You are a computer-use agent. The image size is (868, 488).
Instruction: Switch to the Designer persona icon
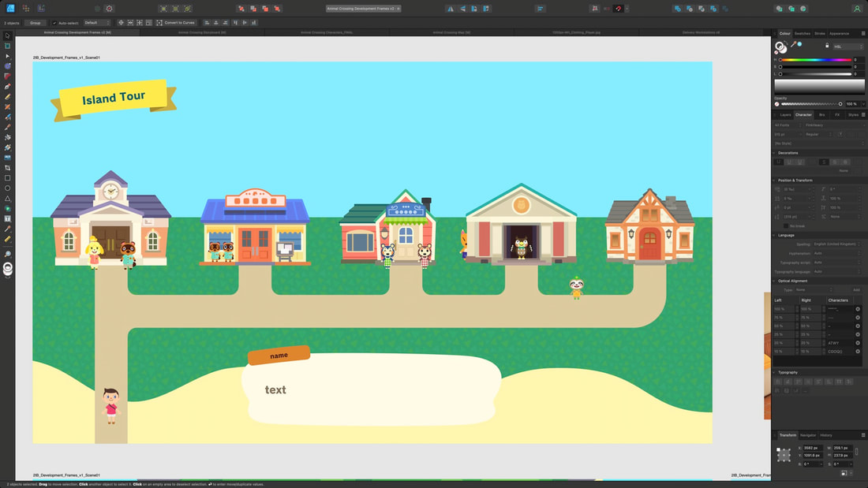point(10,9)
